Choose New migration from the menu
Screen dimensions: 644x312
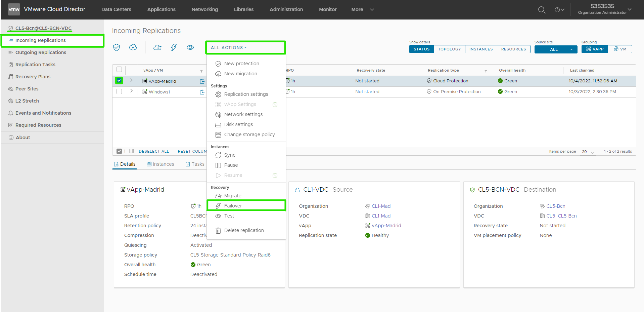point(246,74)
